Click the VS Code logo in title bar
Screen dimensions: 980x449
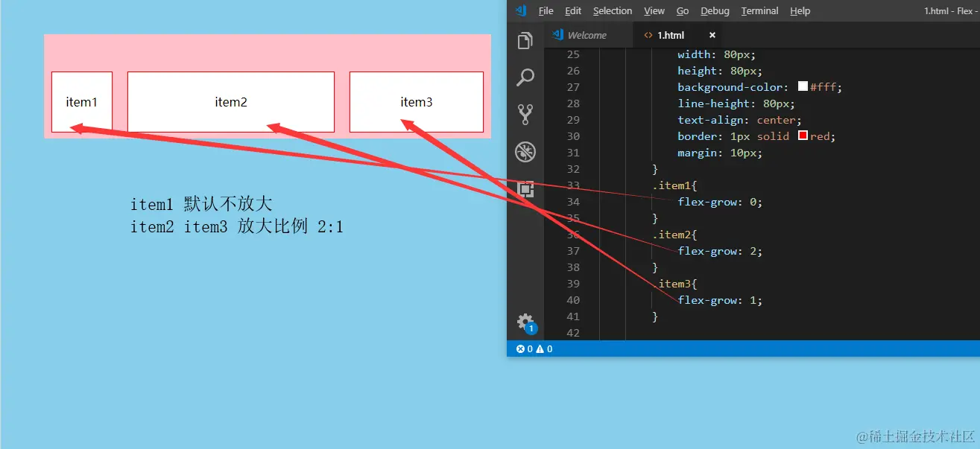click(x=521, y=10)
